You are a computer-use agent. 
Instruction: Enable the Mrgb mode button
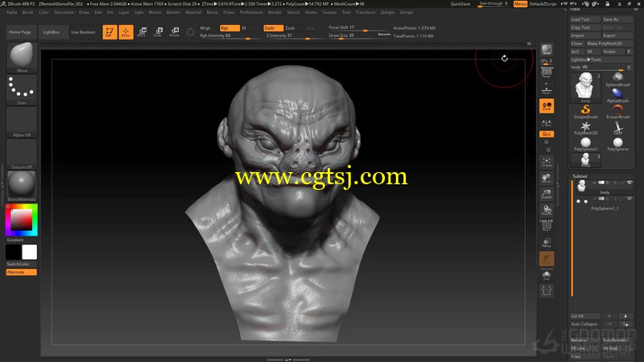click(x=205, y=28)
